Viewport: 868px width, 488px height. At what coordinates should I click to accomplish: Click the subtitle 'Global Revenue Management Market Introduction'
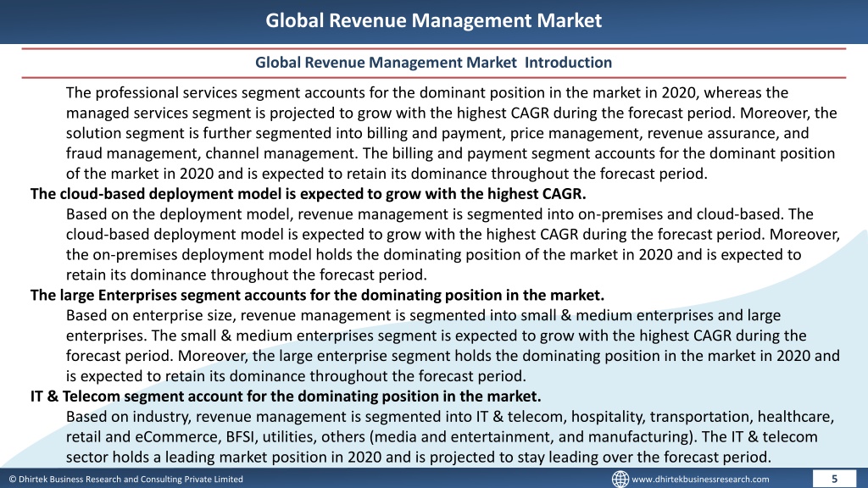coord(433,63)
